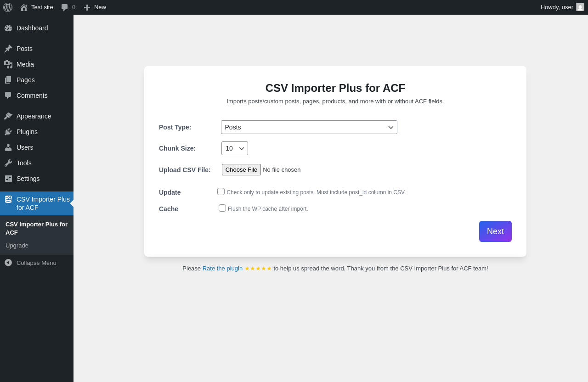Image resolution: width=588 pixels, height=382 pixels.
Task: Enable the Update existing posts checkbox
Action: coord(221,191)
